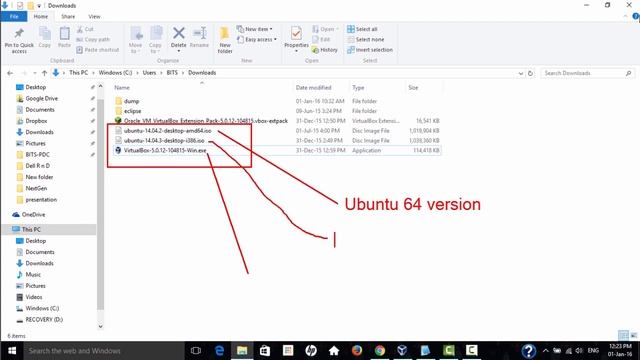Select the Oracle VM VirtualBox Extension Pack file
Viewport: 640px width, 360px height.
[x=206, y=121]
